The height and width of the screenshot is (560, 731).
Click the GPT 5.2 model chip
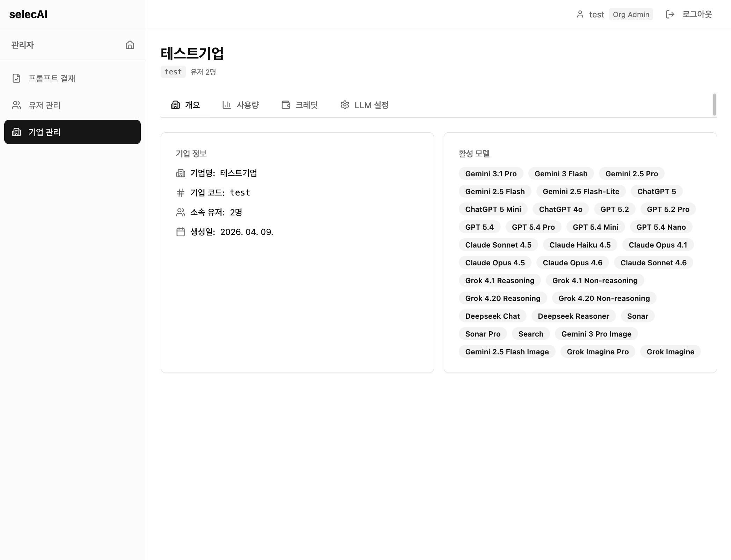615,209
